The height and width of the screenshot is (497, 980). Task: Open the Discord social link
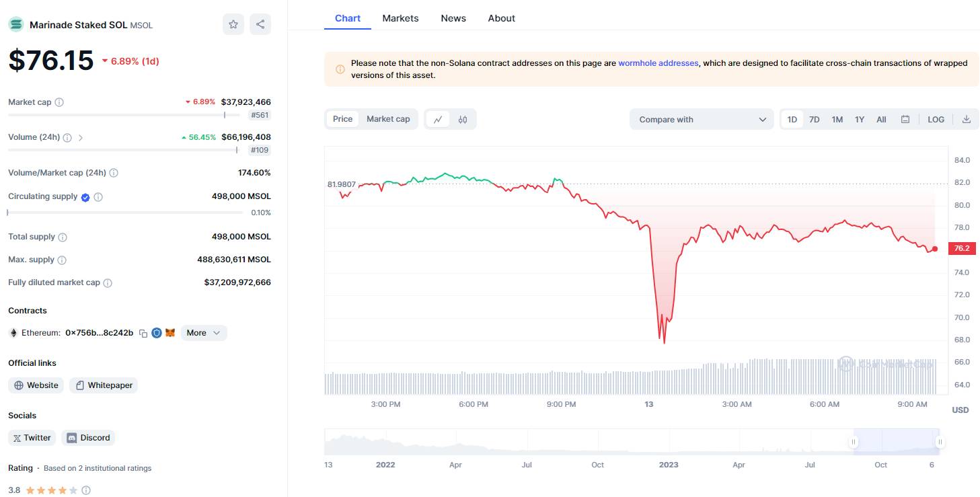[x=89, y=438]
